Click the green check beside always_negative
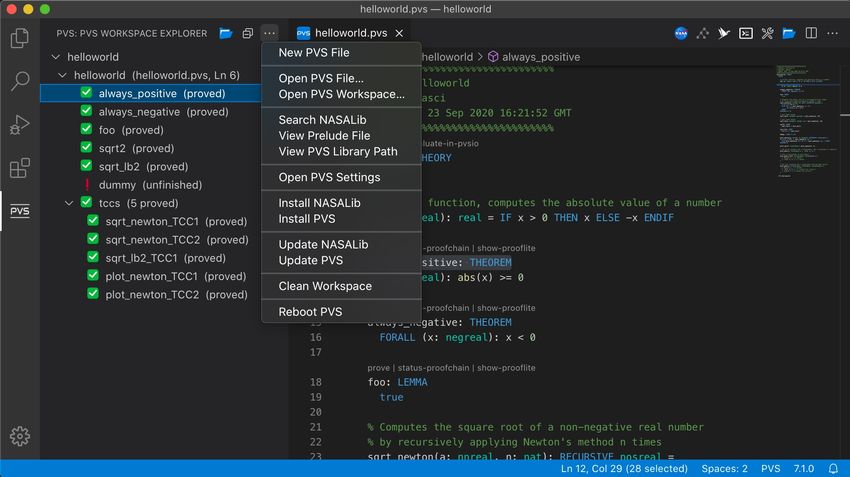Viewport: 850px width, 477px height. click(x=86, y=111)
